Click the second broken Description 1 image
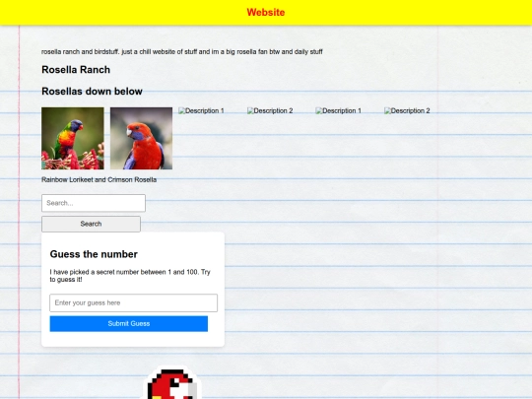This screenshot has height=399, width=532. tap(339, 111)
